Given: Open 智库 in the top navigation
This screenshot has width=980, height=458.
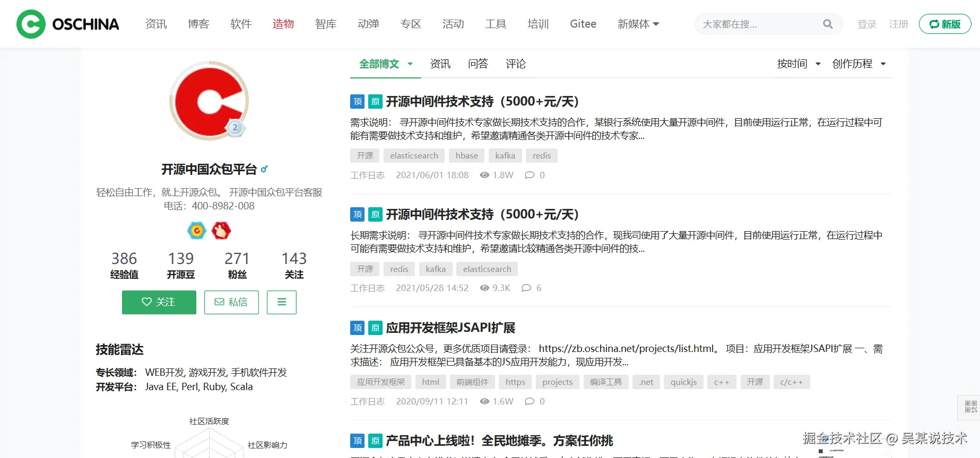Looking at the screenshot, I should tap(326, 24).
